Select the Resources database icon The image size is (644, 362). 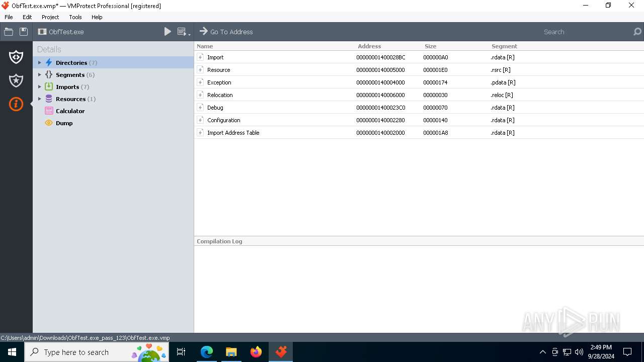pyautogui.click(x=49, y=99)
